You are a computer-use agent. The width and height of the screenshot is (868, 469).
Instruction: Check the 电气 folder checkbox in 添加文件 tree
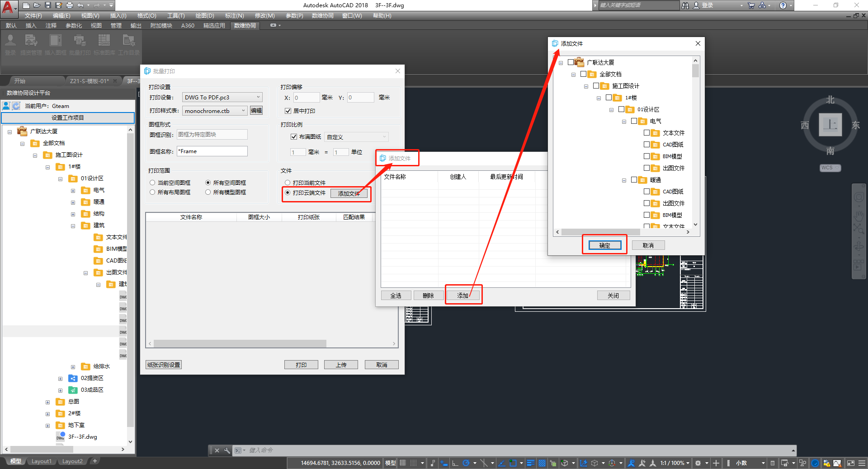tap(634, 121)
